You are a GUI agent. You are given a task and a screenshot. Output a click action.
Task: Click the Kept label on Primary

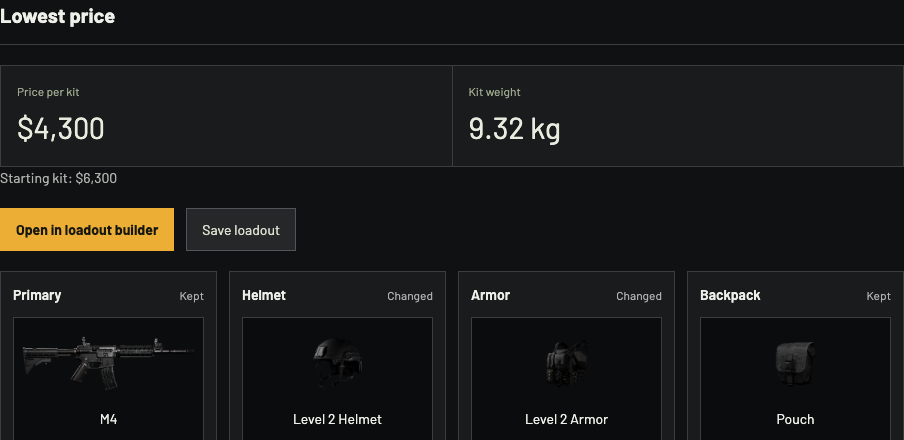191,296
